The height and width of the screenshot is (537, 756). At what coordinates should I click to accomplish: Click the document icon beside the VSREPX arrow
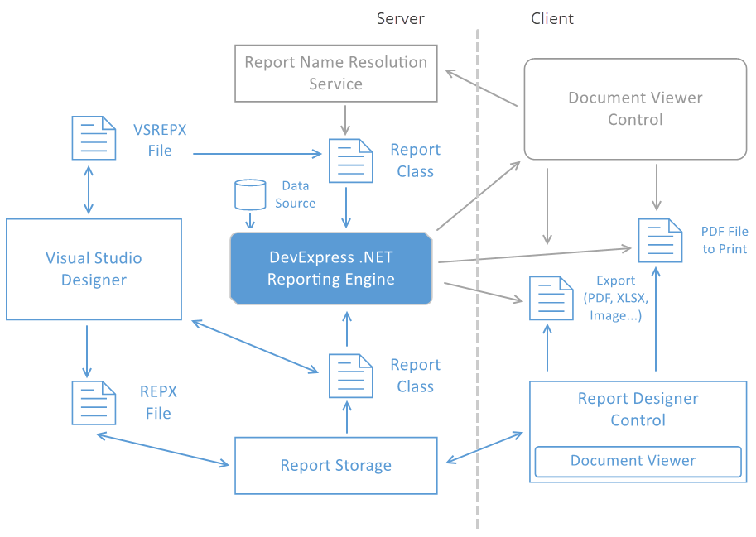(x=350, y=161)
